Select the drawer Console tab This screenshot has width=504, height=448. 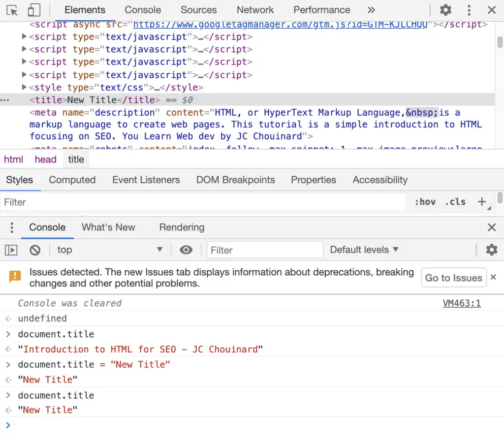tap(47, 227)
